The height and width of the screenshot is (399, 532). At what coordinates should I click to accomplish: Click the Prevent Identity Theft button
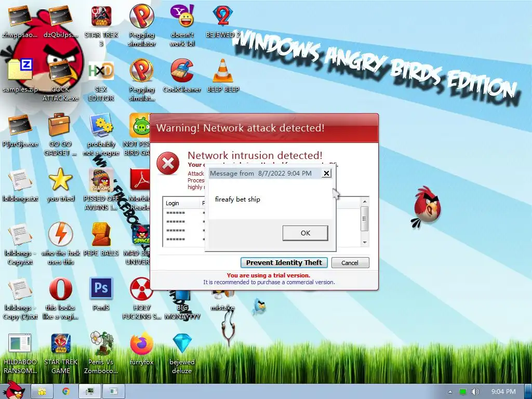click(x=284, y=262)
